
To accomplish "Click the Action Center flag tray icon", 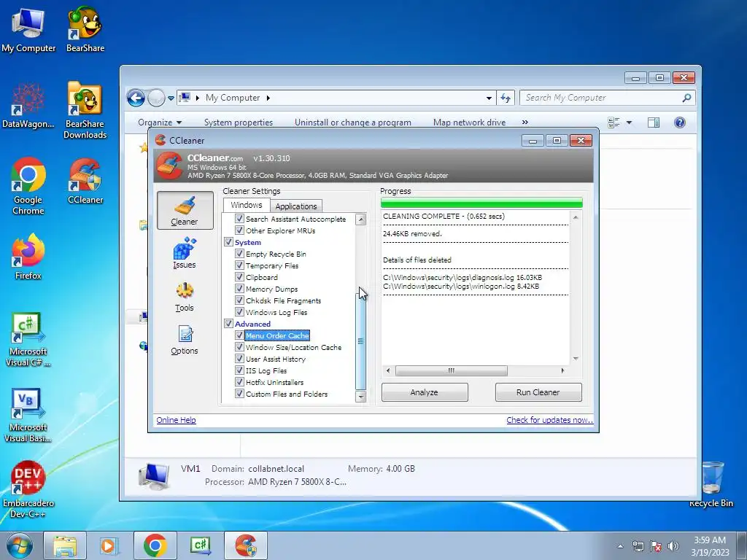I will tap(656, 546).
